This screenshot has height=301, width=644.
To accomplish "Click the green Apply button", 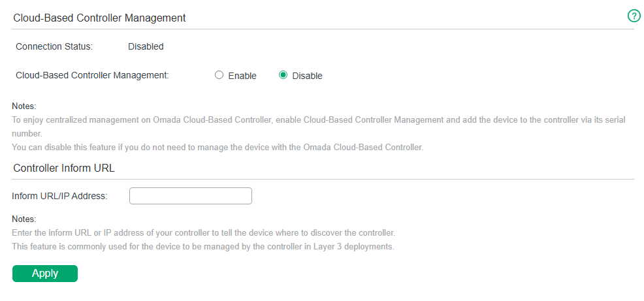I will pyautogui.click(x=45, y=274).
